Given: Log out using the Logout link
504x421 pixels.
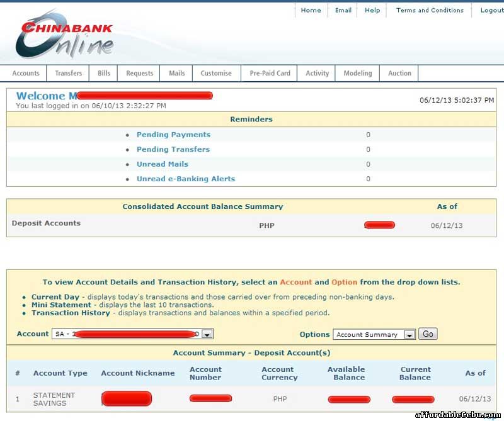Looking at the screenshot, I should coord(492,10).
